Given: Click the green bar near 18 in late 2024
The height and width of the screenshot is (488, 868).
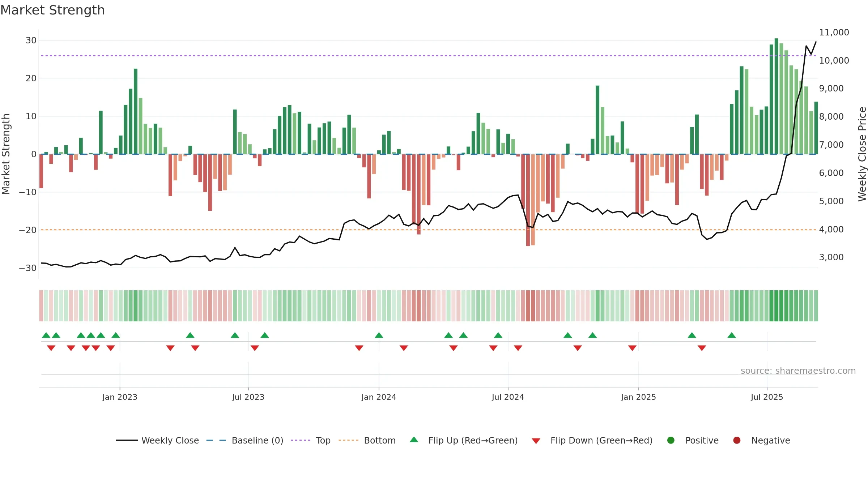Looking at the screenshot, I should 597,120.
